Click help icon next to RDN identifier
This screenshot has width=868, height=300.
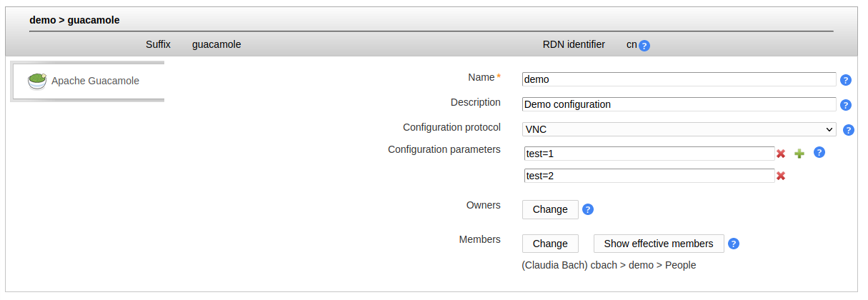point(644,46)
